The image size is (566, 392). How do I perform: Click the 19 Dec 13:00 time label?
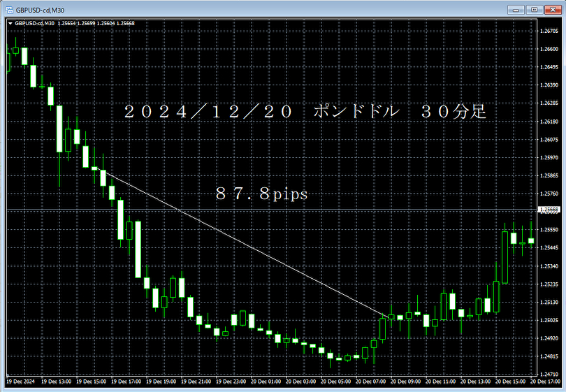pyautogui.click(x=56, y=382)
